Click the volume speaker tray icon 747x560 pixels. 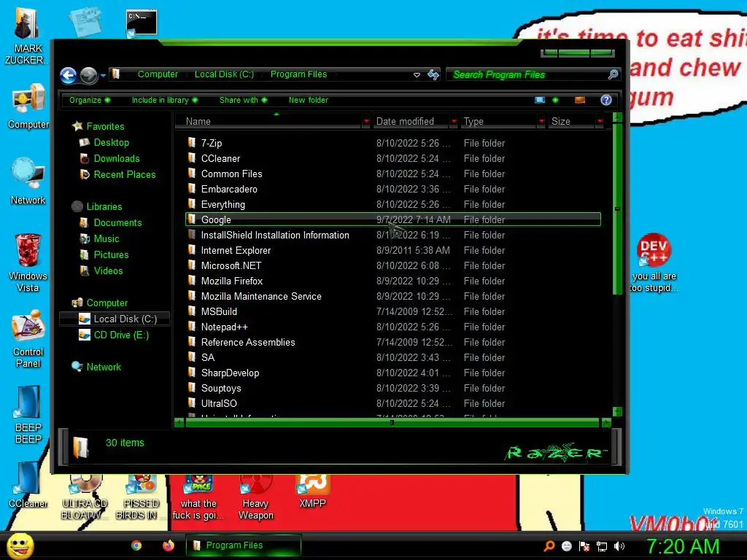click(x=619, y=546)
